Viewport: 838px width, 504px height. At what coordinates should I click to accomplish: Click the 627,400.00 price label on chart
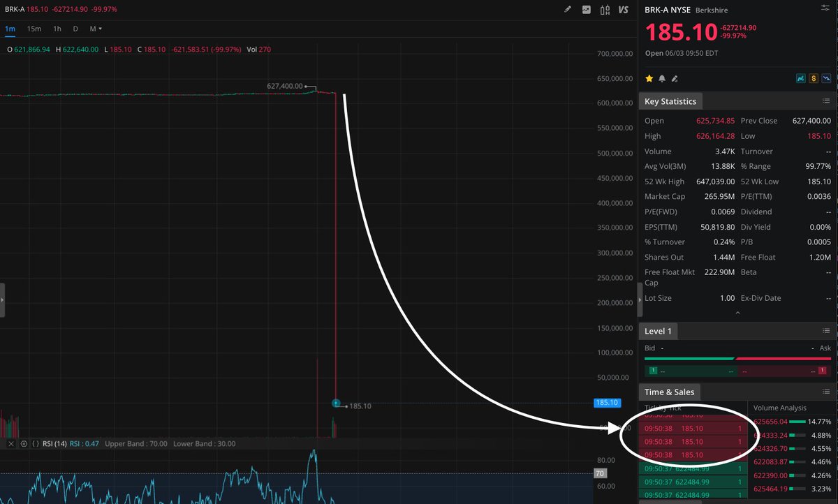click(285, 86)
